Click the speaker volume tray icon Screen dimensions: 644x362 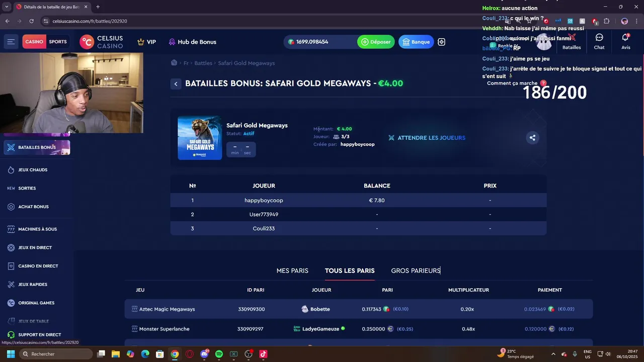pos(608,354)
